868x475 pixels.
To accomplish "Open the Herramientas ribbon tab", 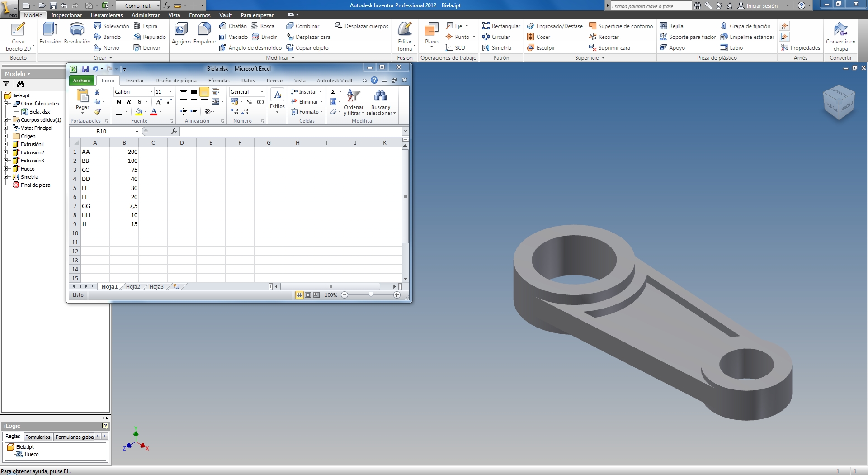I will (107, 15).
